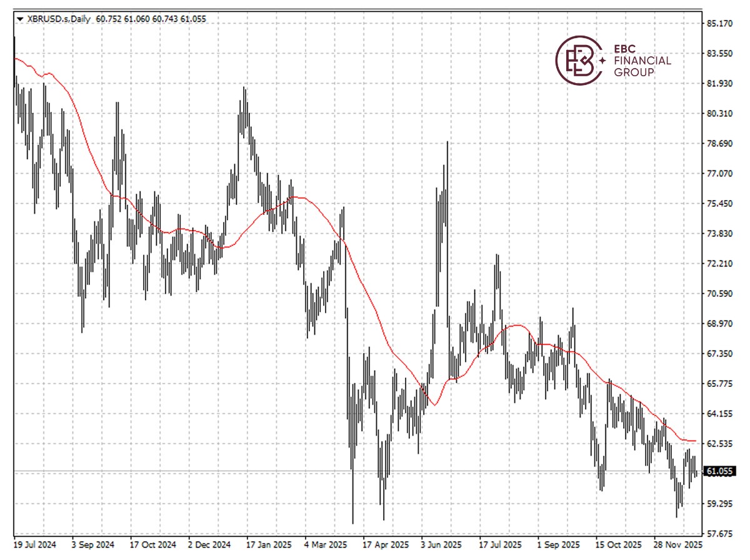750x560 pixels.
Task: Click the 57.675 price axis label
Action: [719, 534]
